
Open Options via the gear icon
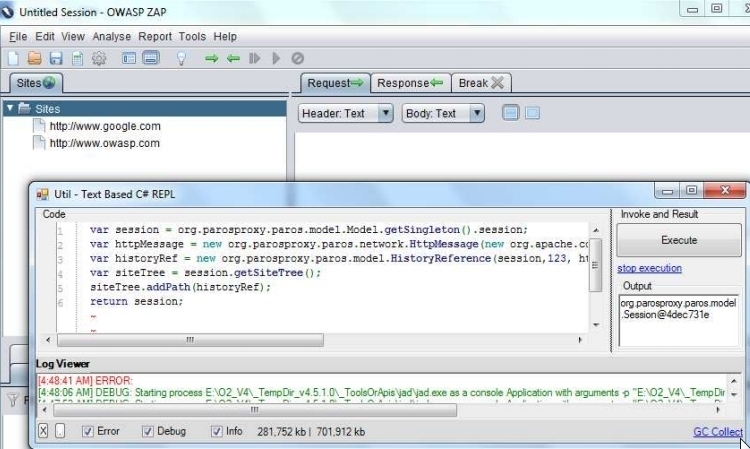[x=99, y=59]
